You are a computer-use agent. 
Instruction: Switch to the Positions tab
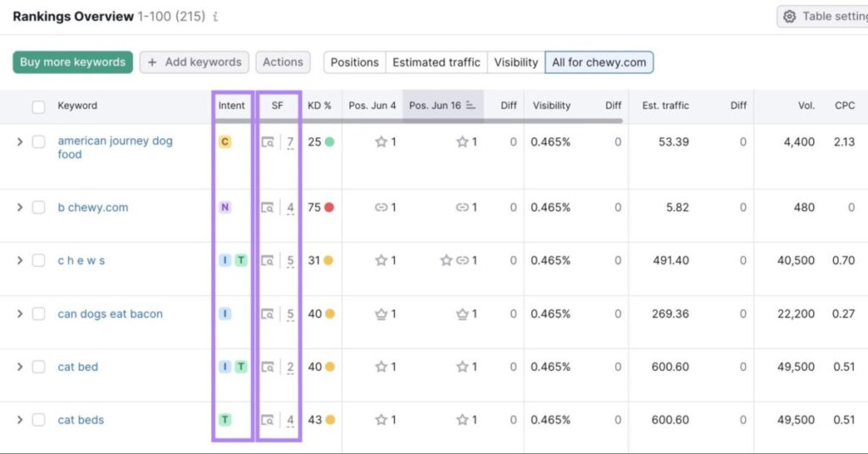click(354, 63)
